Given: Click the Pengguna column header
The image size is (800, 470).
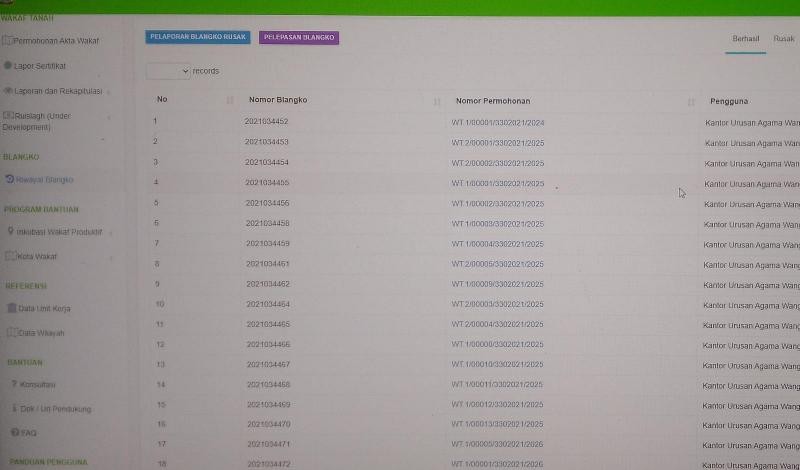Looking at the screenshot, I should click(x=729, y=101).
